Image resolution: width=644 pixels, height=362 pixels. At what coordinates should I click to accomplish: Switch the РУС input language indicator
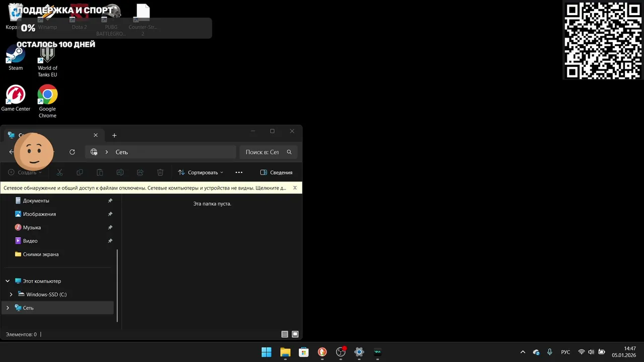point(566,352)
